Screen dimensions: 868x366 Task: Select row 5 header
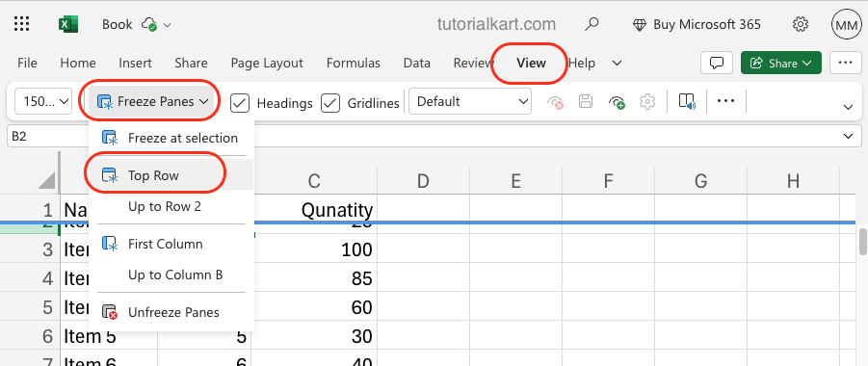[30, 306]
